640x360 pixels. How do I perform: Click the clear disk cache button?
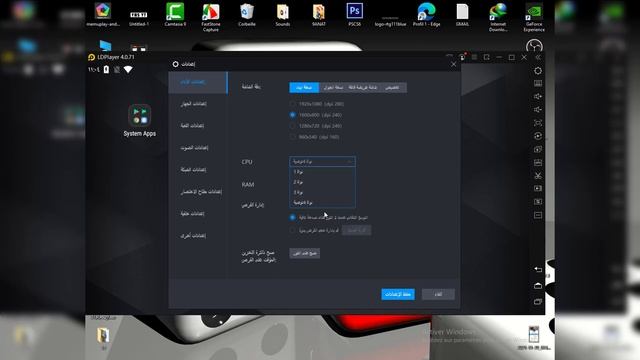(x=304, y=253)
